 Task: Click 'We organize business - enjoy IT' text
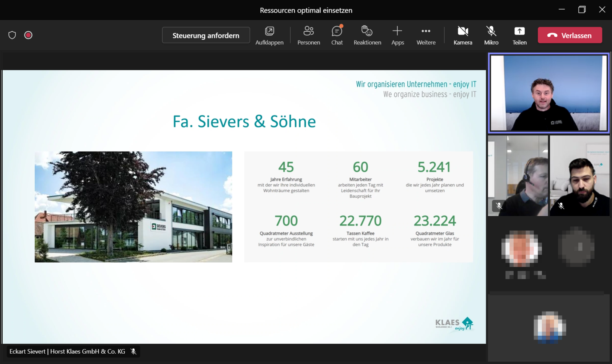point(430,94)
